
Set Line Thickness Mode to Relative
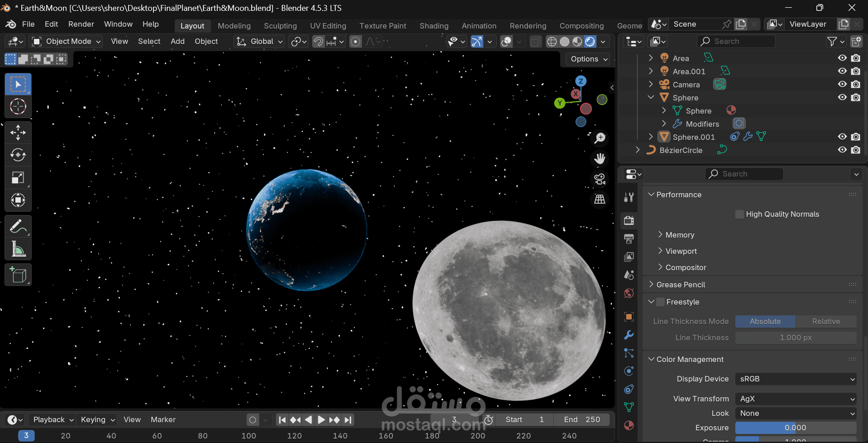pos(826,321)
